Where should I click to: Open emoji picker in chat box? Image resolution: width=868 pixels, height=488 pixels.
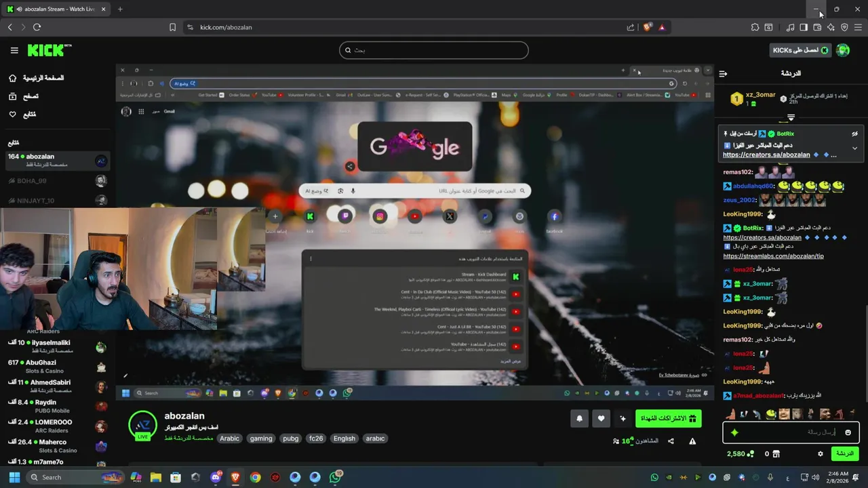click(x=848, y=432)
